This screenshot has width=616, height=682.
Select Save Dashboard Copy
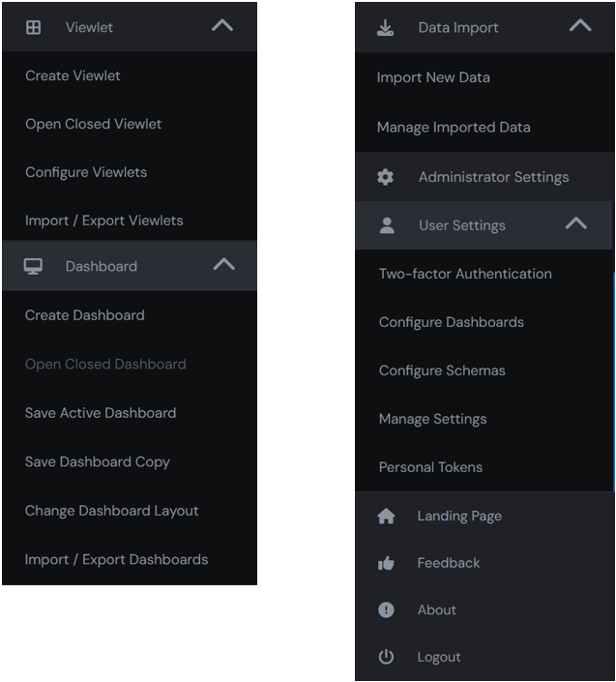pyautogui.click(x=98, y=461)
